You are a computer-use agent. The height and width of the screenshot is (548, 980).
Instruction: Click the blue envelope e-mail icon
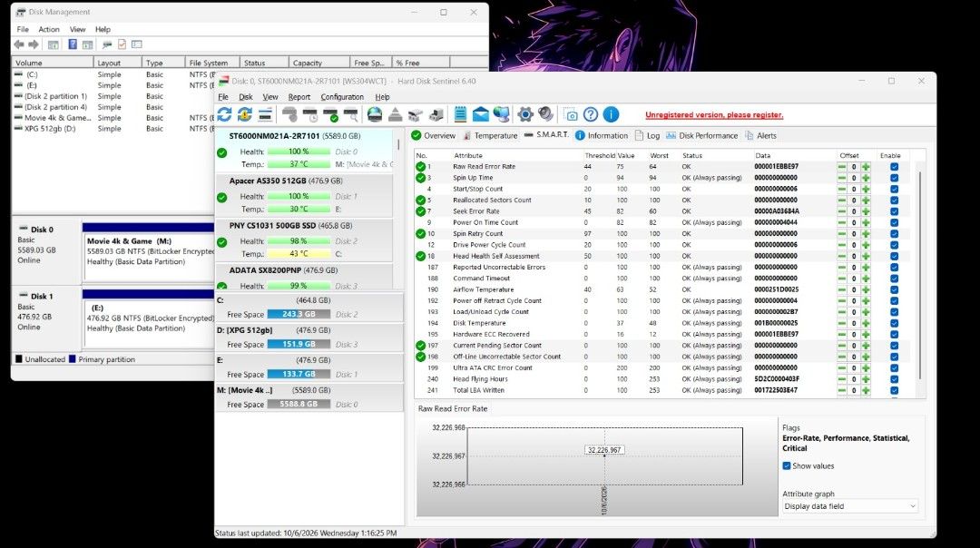tap(481, 114)
